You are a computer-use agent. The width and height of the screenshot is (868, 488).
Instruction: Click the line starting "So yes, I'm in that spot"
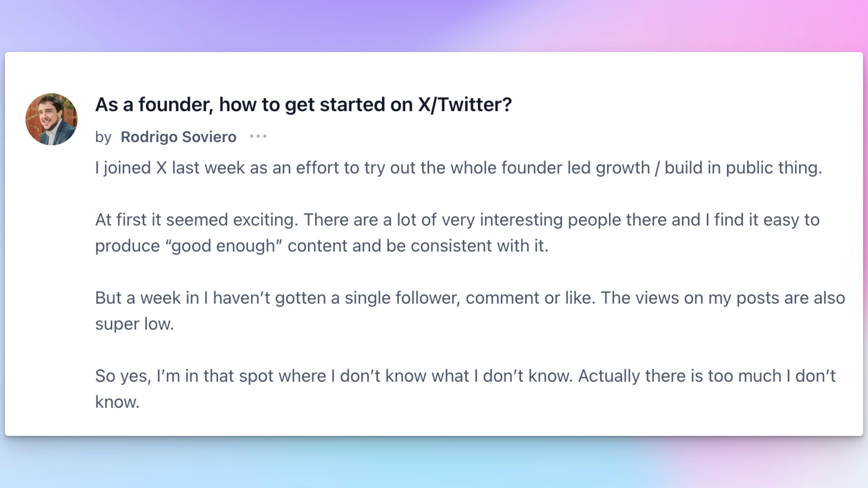pyautogui.click(x=465, y=376)
